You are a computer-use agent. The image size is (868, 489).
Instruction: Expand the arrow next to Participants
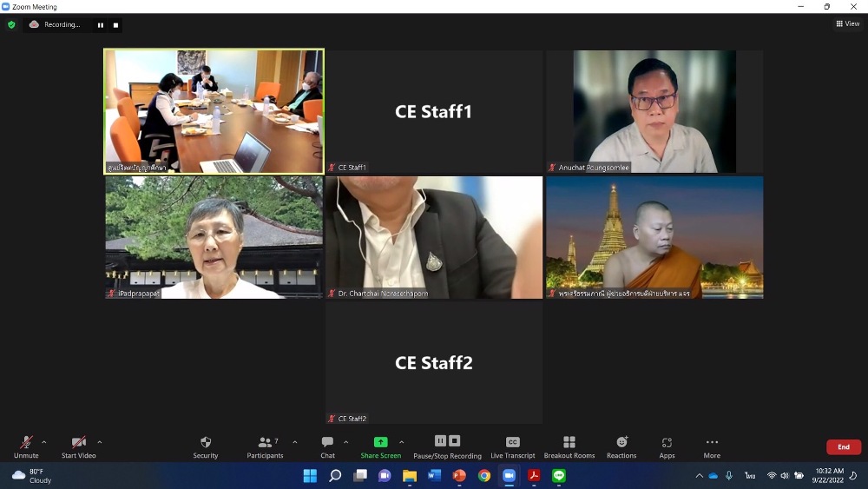pos(295,442)
